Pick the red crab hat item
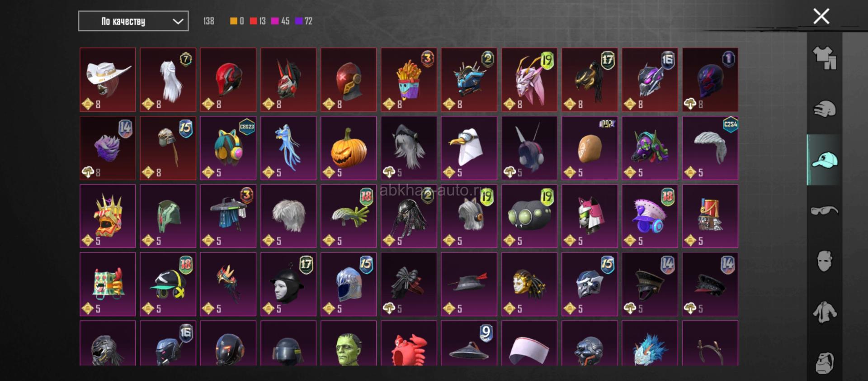 coord(409,343)
